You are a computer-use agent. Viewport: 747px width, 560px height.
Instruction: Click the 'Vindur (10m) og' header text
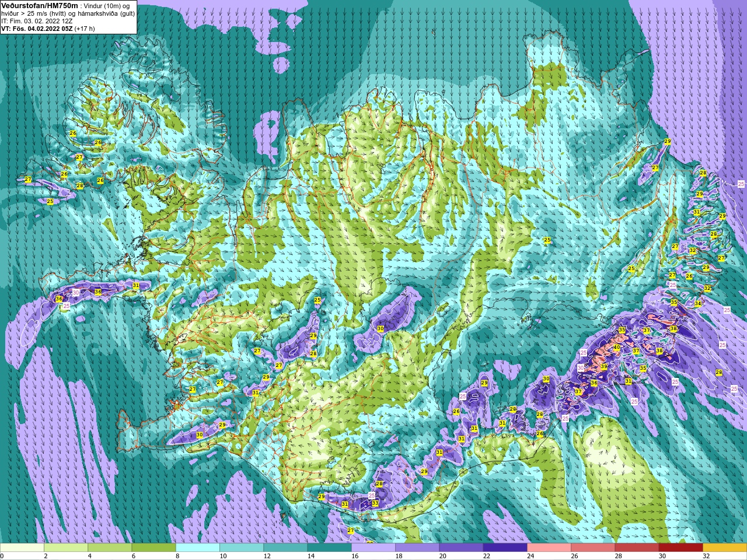click(x=107, y=5)
